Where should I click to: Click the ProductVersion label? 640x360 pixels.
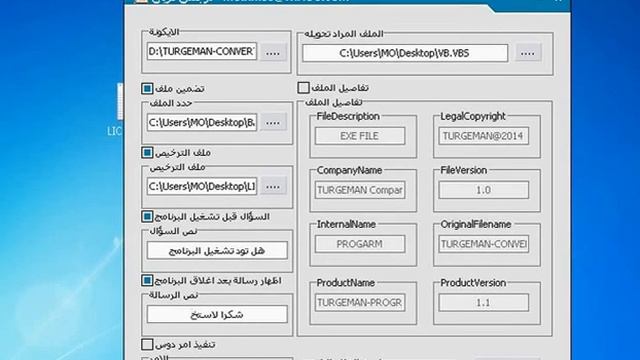[x=473, y=282]
